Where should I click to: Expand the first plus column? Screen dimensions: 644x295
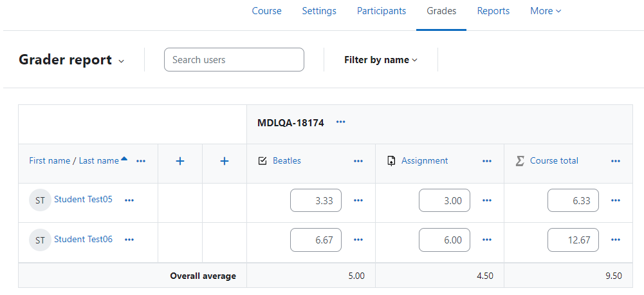point(180,161)
